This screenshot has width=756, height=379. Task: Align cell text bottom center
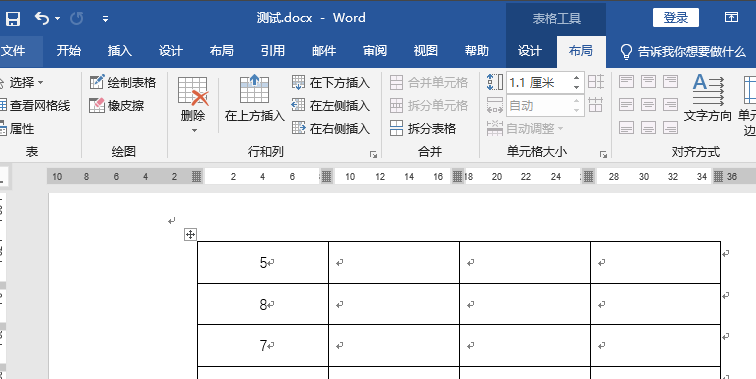coord(648,128)
